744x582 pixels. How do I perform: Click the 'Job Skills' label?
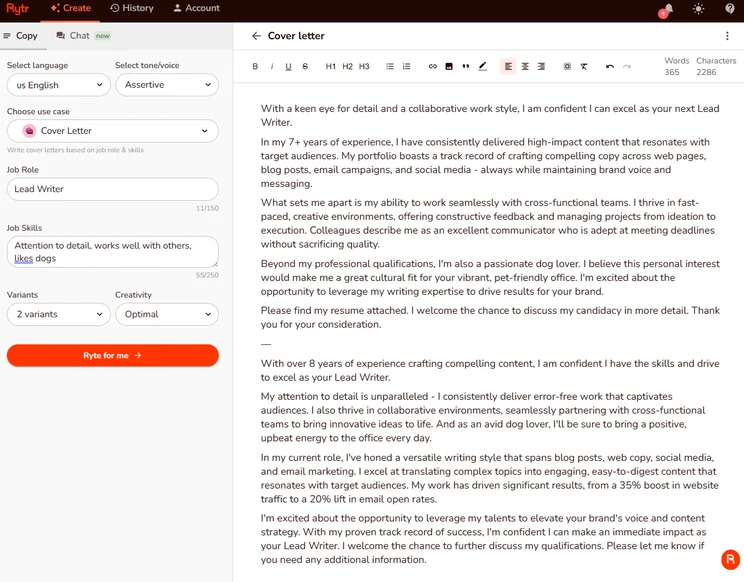(x=24, y=228)
